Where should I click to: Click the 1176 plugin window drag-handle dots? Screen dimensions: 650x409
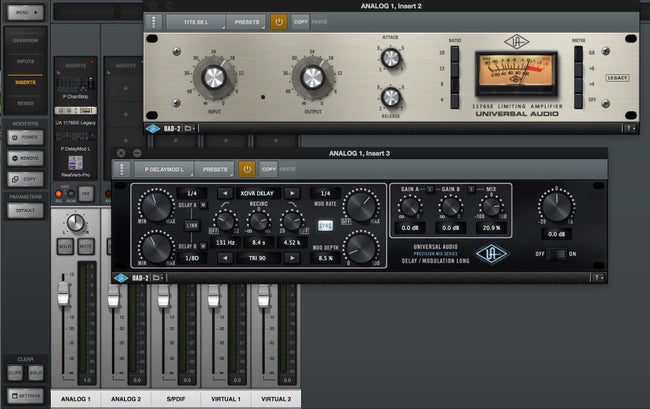152,20
